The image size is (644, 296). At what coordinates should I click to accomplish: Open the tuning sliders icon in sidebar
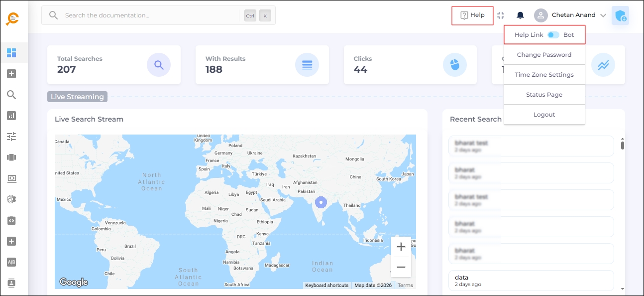click(x=11, y=137)
